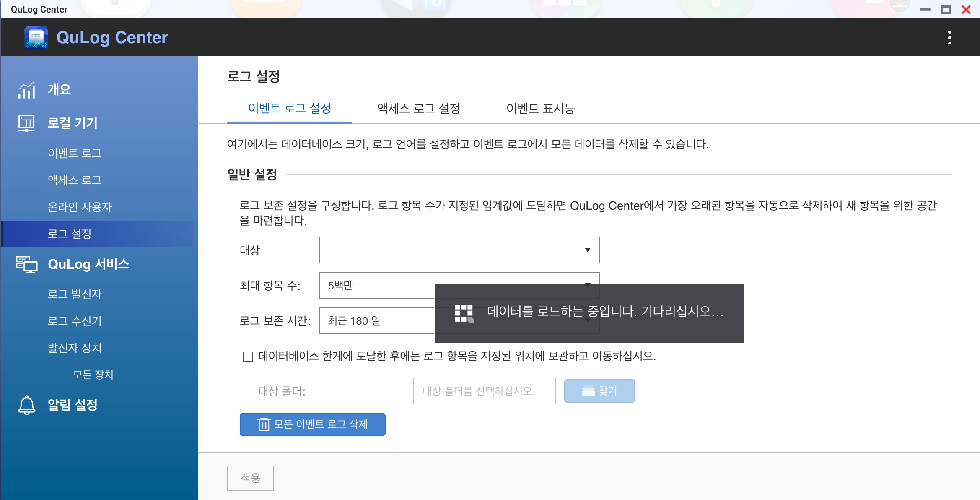Open 모든 장치 in the sidebar
Screen dimensions: 980x500
click(93, 375)
